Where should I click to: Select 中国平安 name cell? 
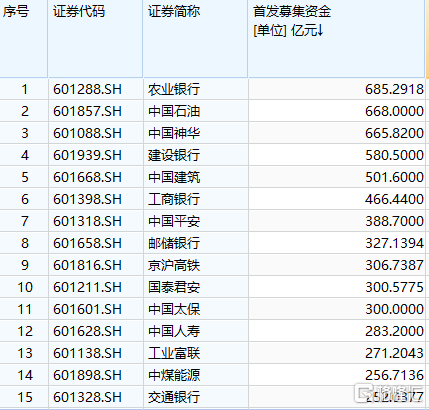196,221
